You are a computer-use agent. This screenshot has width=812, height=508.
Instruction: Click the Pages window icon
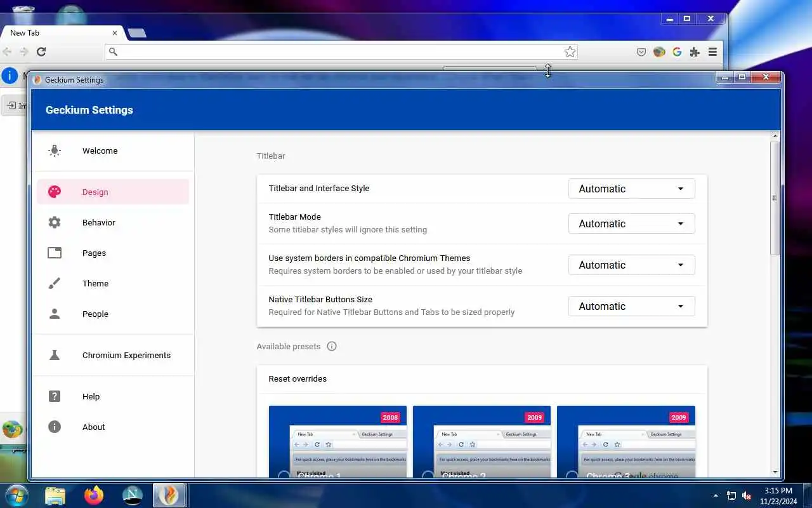pyautogui.click(x=55, y=253)
